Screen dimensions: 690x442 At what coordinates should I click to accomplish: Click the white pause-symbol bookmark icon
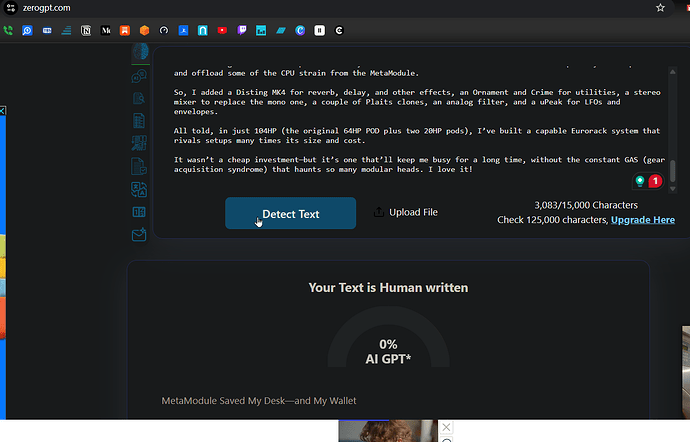point(319,30)
